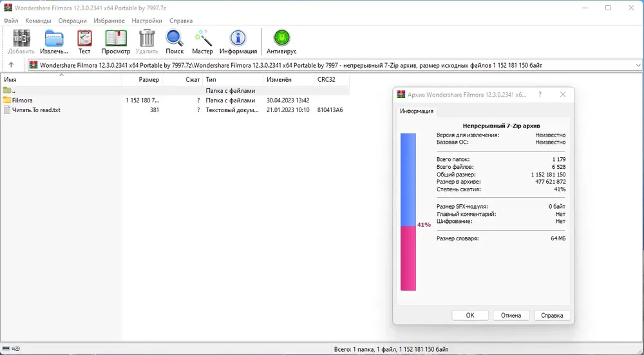Click the Всего папок value 1 179
Image resolution: width=644 pixels, height=355 pixels.
pyautogui.click(x=559, y=159)
